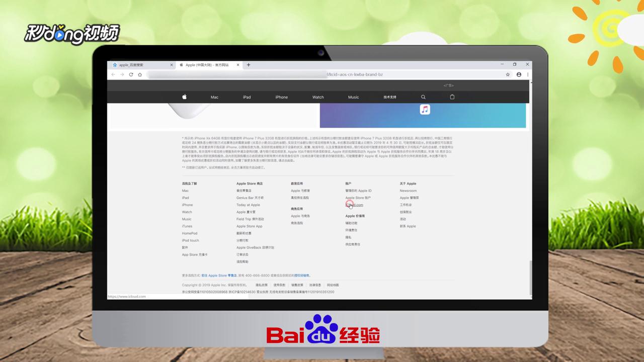The image size is (644, 362).
Task: Click the Apple logo in the navigation bar
Action: 184,97
